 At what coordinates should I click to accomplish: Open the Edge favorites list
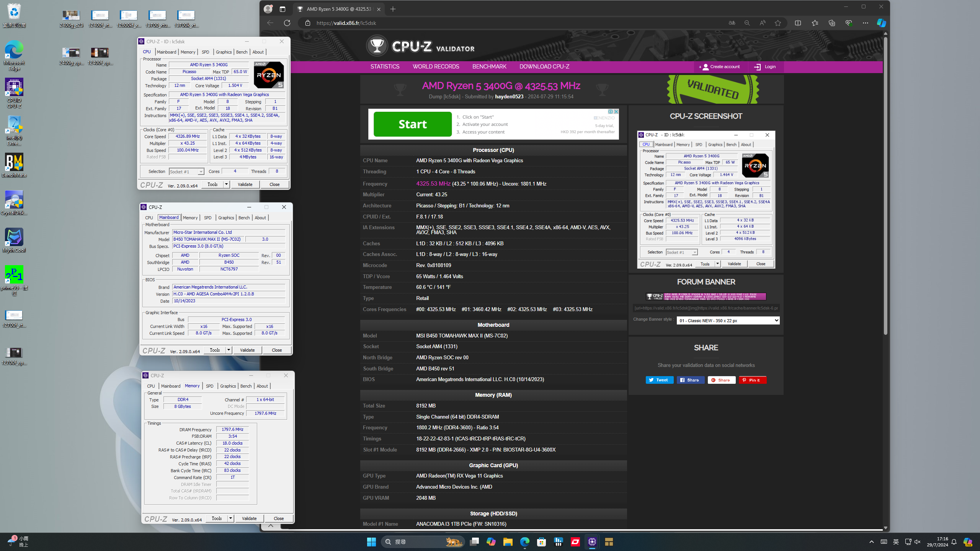815,23
